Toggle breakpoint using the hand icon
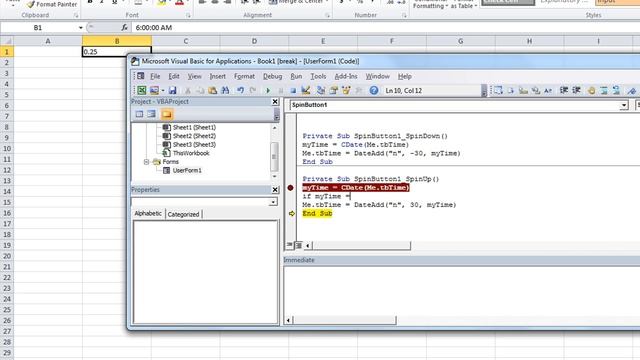The image size is (640, 360). pos(591,90)
